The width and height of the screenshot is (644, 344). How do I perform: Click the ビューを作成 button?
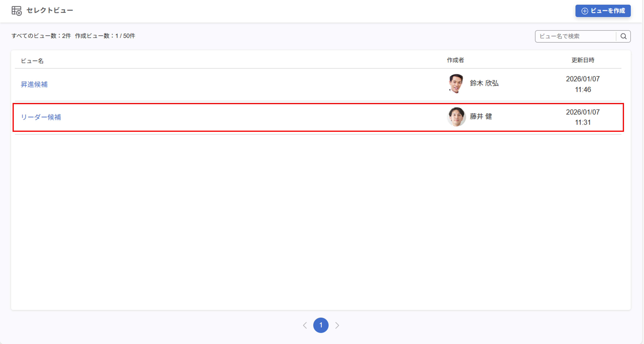(603, 11)
